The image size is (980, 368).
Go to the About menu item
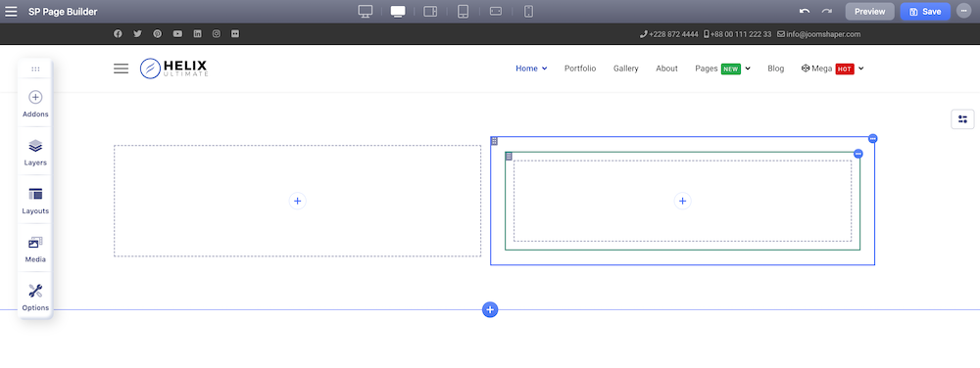(666, 69)
